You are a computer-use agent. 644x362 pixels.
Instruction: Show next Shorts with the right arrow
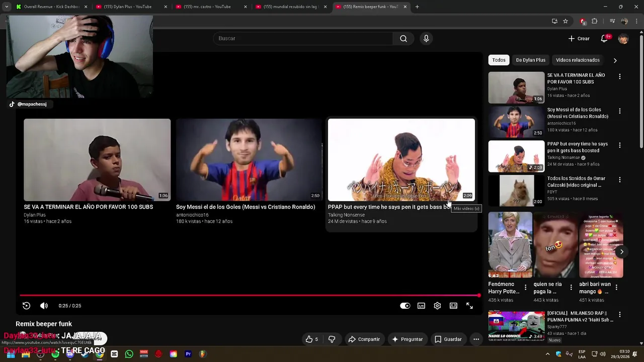coord(622,251)
